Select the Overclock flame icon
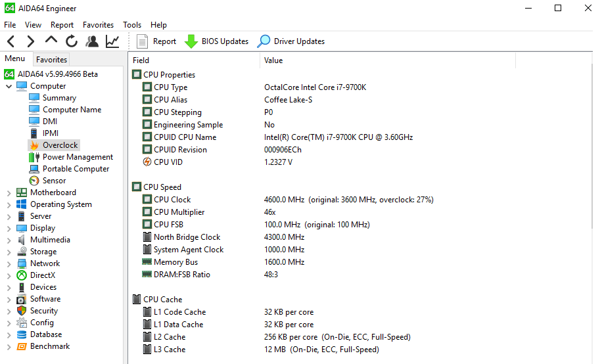Viewport: 602px width, 364px height. [34, 145]
